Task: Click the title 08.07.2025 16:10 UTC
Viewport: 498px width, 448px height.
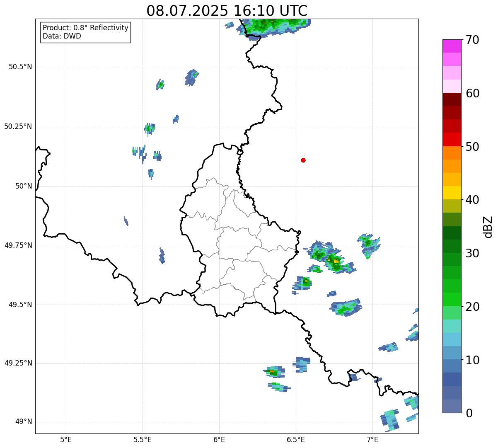Action: [x=227, y=11]
